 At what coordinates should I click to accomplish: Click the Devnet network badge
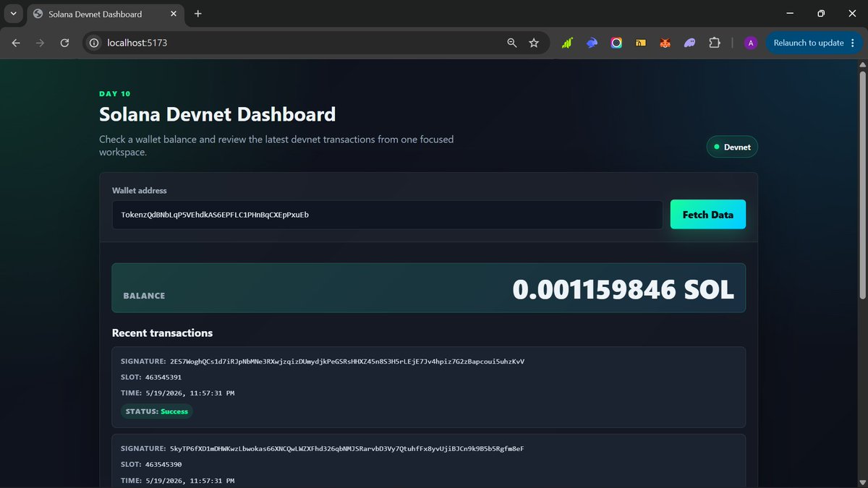[x=732, y=147]
